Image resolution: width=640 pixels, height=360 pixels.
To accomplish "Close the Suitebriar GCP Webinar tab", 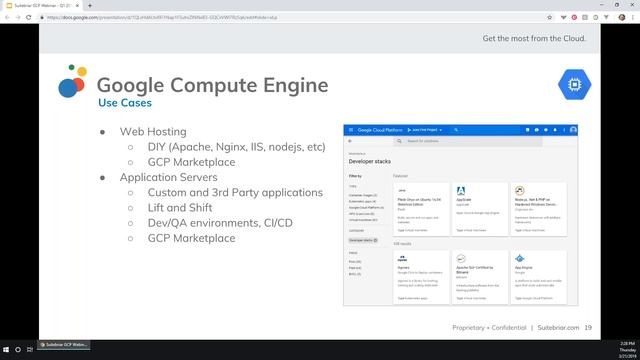I will point(77,6).
